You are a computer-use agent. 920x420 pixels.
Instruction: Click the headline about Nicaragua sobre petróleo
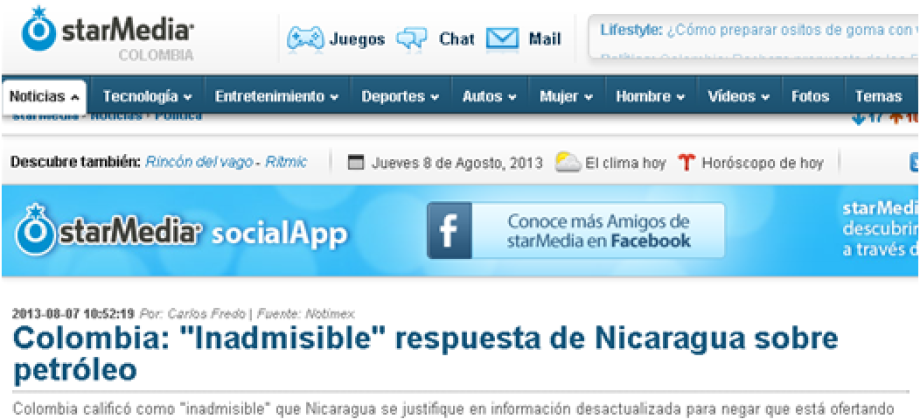(425, 354)
